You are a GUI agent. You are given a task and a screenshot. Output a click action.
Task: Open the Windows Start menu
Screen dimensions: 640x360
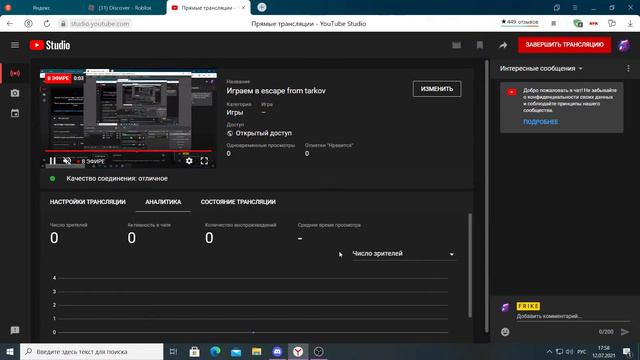(10, 351)
